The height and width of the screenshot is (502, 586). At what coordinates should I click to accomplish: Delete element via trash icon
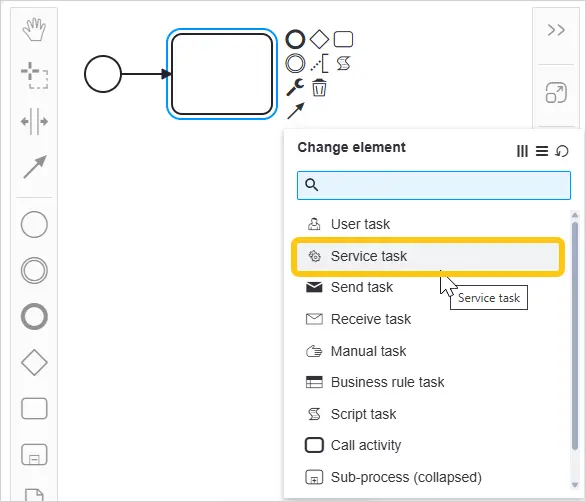[x=319, y=88]
